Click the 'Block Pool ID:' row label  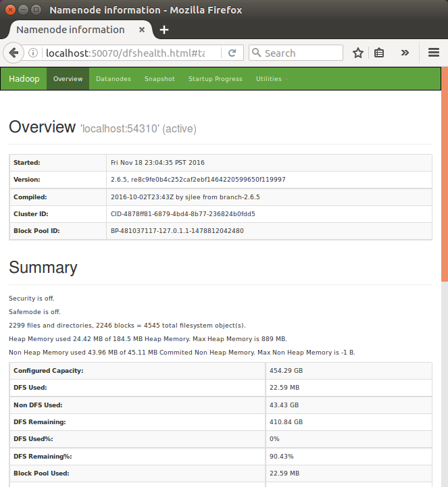click(x=36, y=231)
